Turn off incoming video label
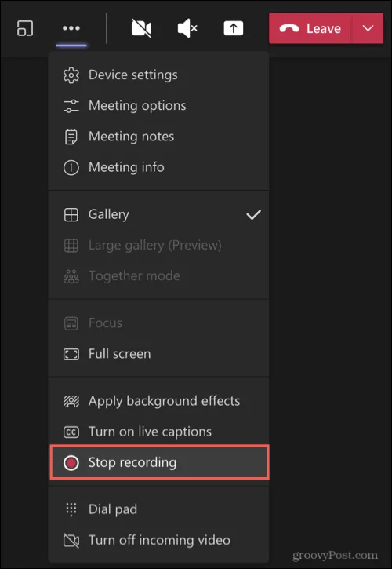 [159, 540]
